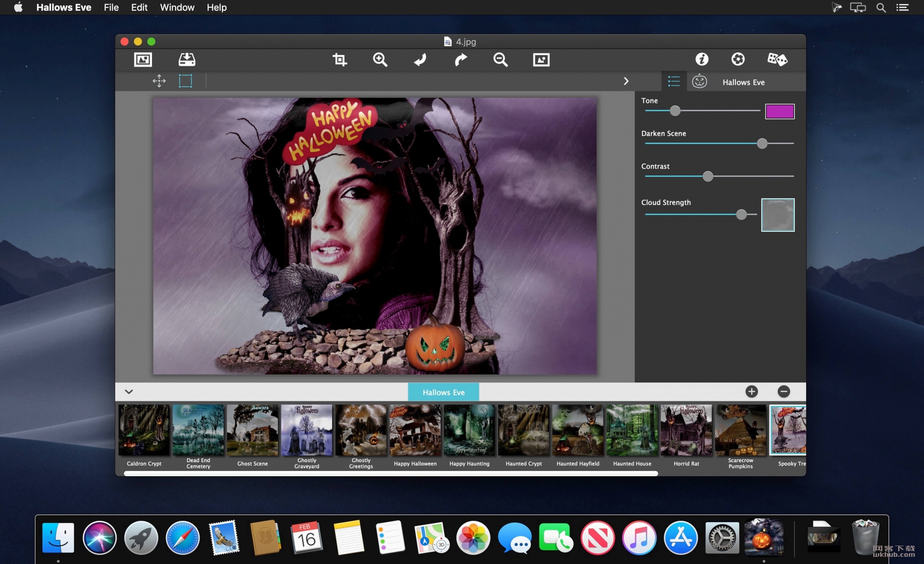Select the Crop tool
This screenshot has width=924, height=564.
(340, 59)
